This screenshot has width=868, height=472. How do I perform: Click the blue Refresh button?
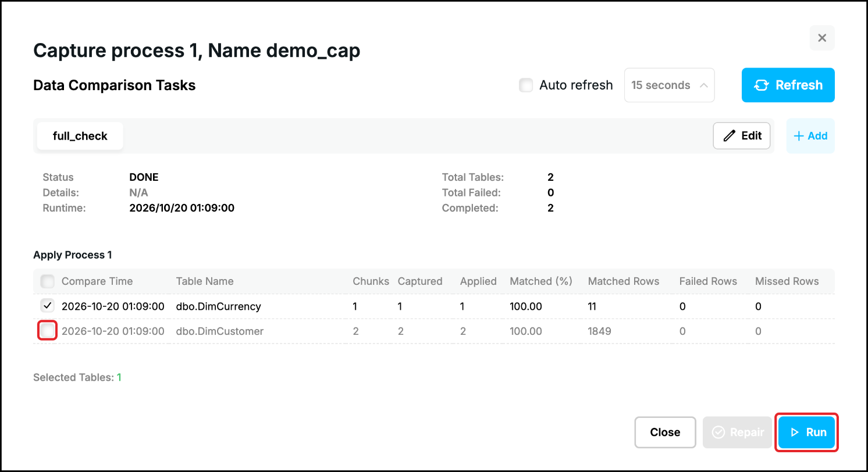point(788,85)
